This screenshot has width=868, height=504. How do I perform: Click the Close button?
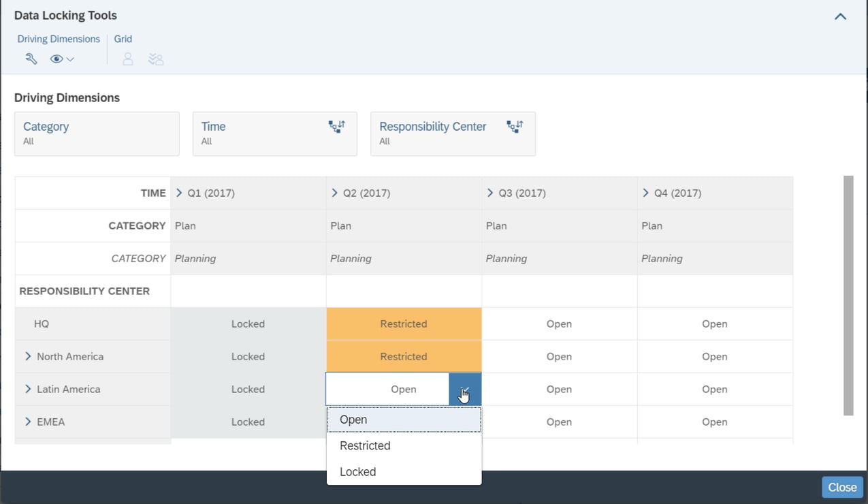pos(841,487)
